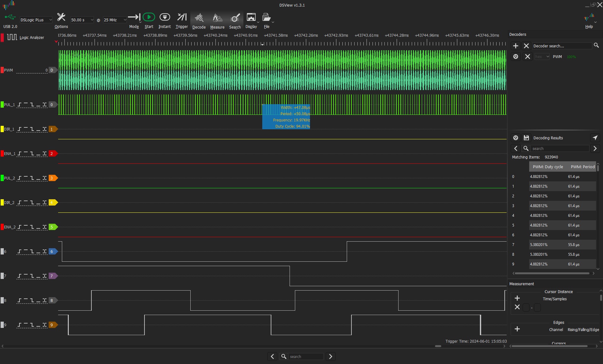
Task: Delete the PWM decoder with its X
Action: coord(528,57)
